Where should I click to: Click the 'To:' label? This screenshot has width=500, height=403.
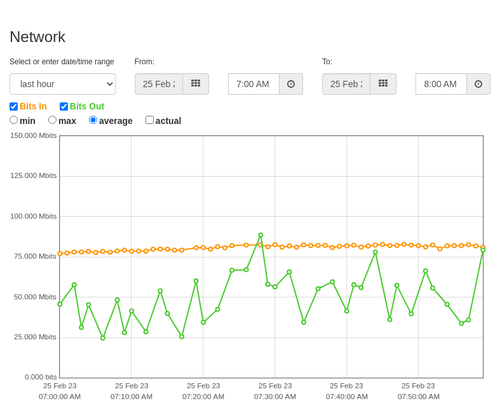tap(327, 62)
